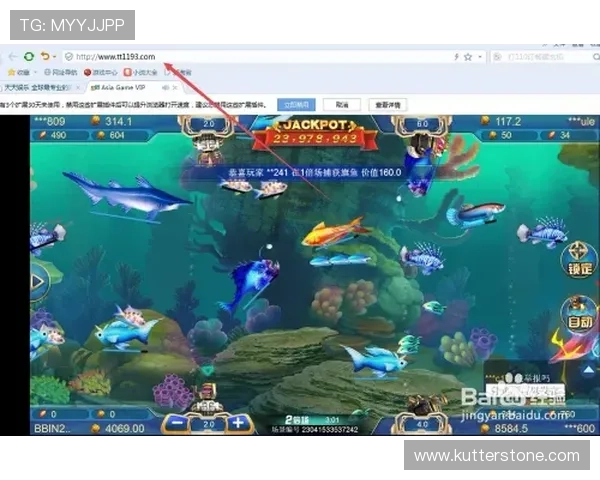Click the 恭喜玩家 catch announcement banner
The height and width of the screenshot is (480, 600).
(315, 173)
